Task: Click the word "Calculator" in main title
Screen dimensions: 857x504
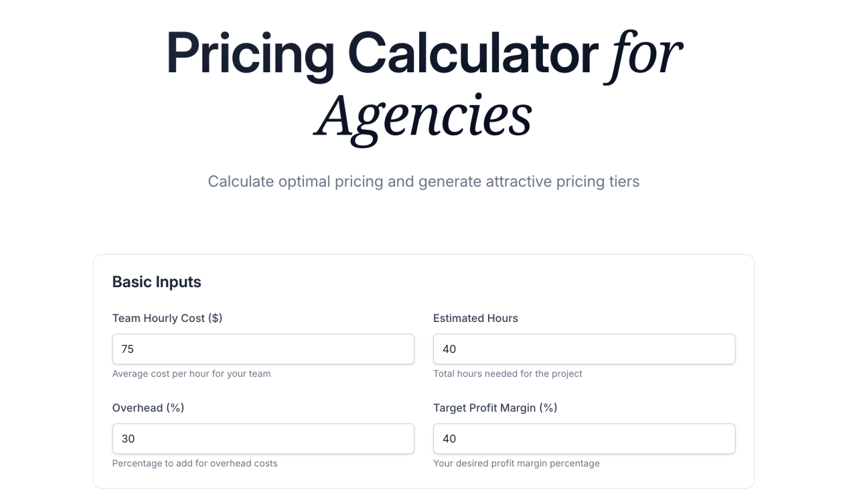Action: pos(473,54)
